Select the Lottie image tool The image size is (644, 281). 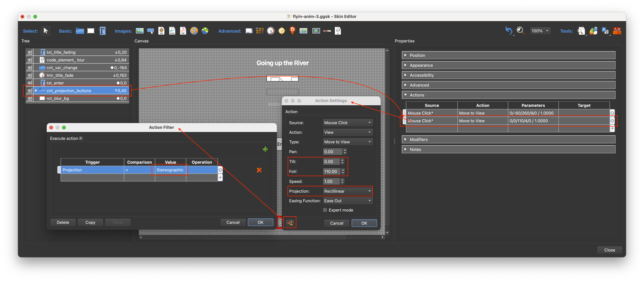click(172, 31)
